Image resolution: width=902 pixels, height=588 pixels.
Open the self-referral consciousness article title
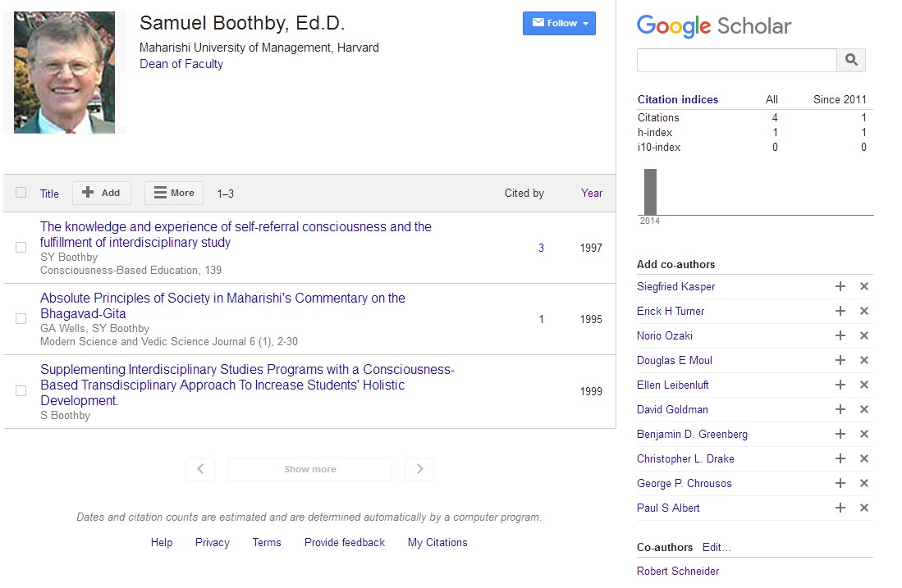tap(236, 235)
